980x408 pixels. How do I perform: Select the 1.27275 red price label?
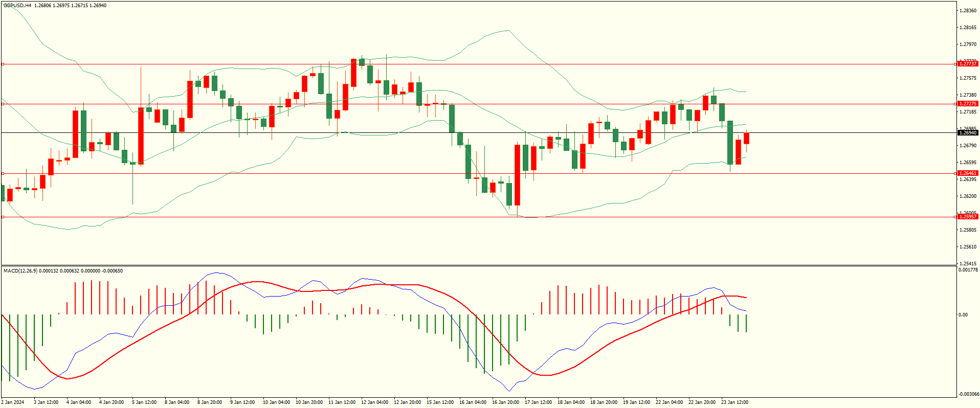(x=967, y=104)
